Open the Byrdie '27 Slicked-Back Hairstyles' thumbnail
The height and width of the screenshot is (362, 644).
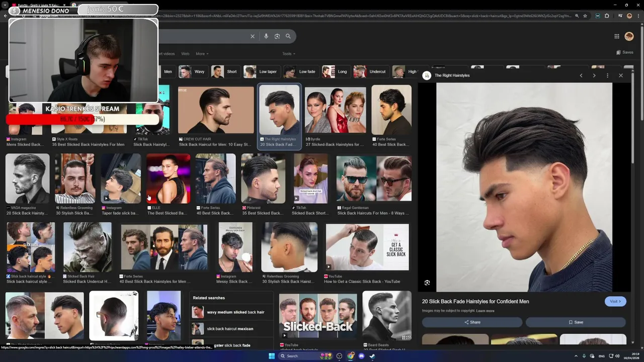point(335,110)
